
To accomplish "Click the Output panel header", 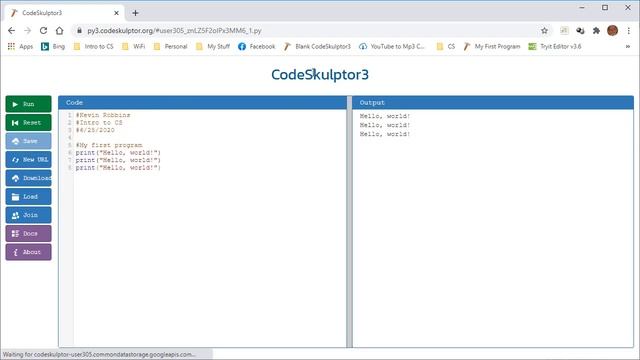I will (x=493, y=102).
